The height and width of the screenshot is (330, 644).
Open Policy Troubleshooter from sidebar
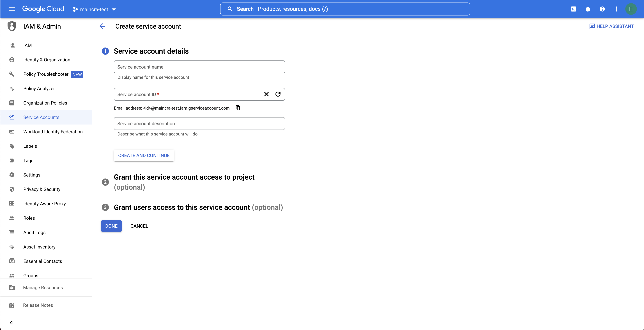46,74
